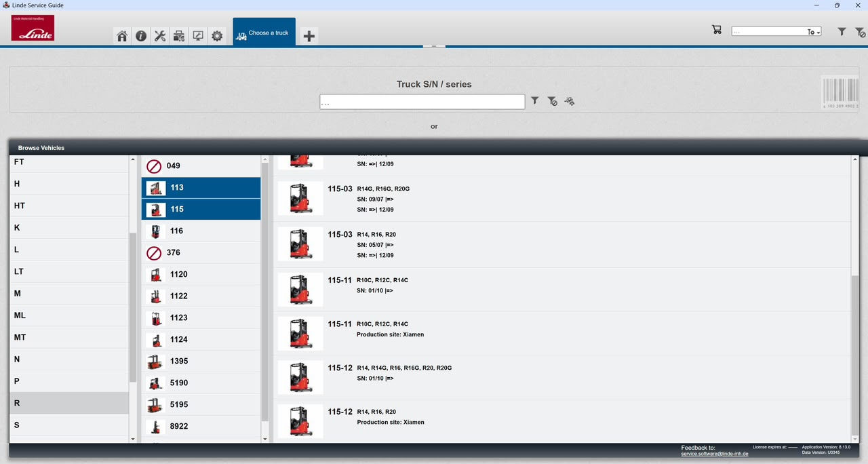Select series 5195 truck icon row
Image resolution: width=868 pixels, height=464 pixels.
201,404
